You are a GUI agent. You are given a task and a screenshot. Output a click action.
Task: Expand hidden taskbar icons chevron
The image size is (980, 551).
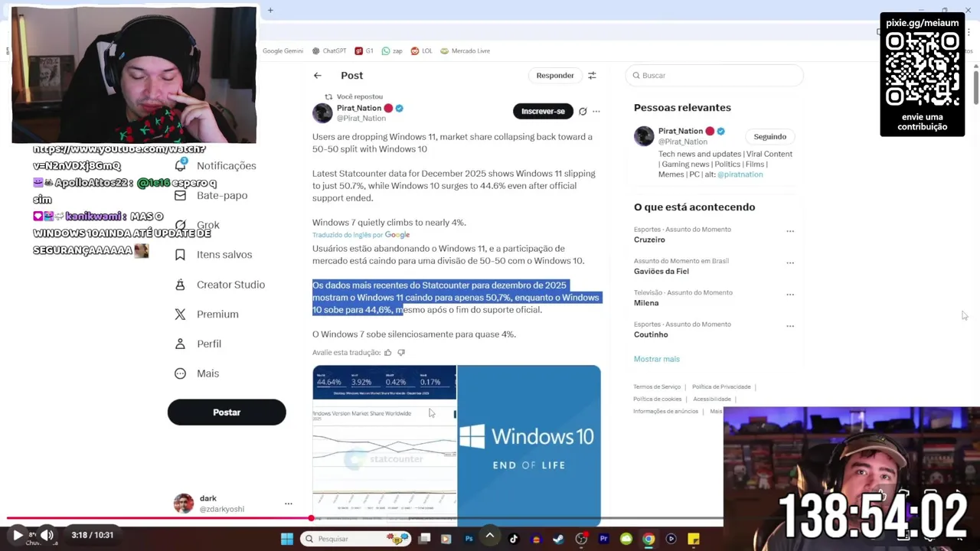[490, 536]
